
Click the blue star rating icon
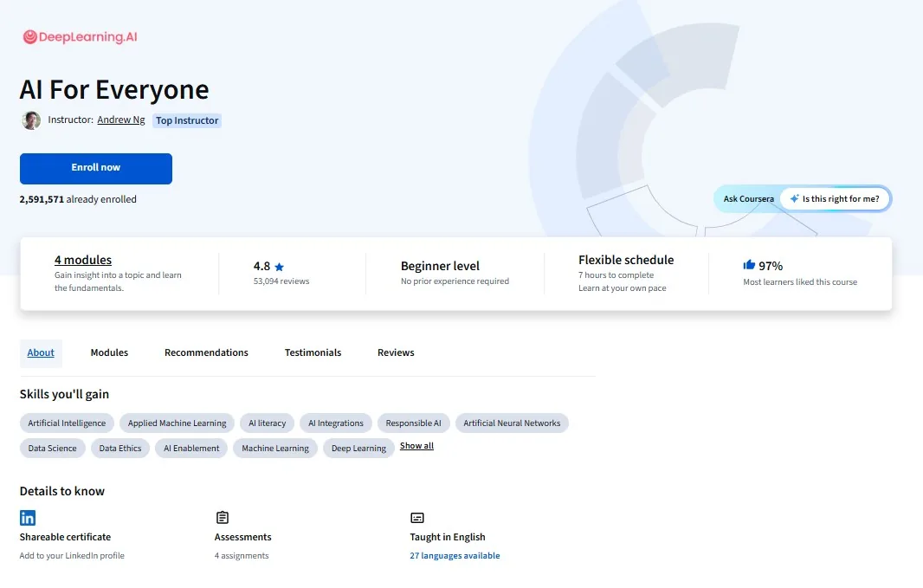279,267
